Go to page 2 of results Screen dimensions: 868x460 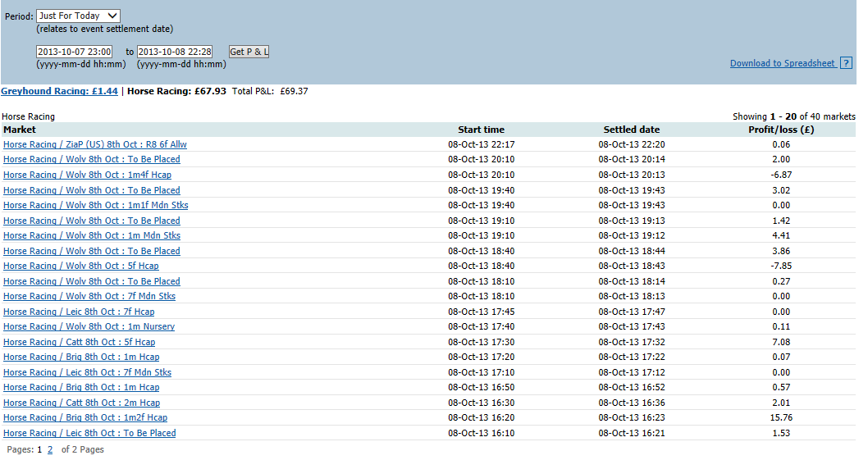point(50,450)
